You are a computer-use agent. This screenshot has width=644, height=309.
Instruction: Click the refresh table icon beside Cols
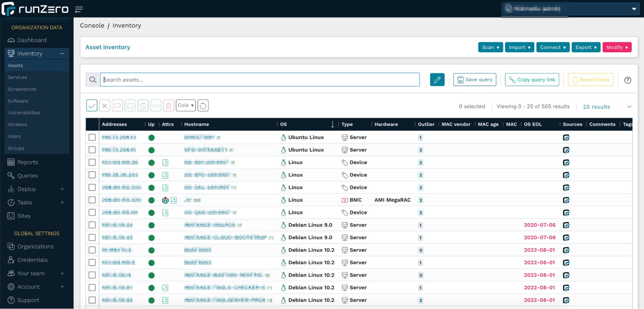coord(203,106)
